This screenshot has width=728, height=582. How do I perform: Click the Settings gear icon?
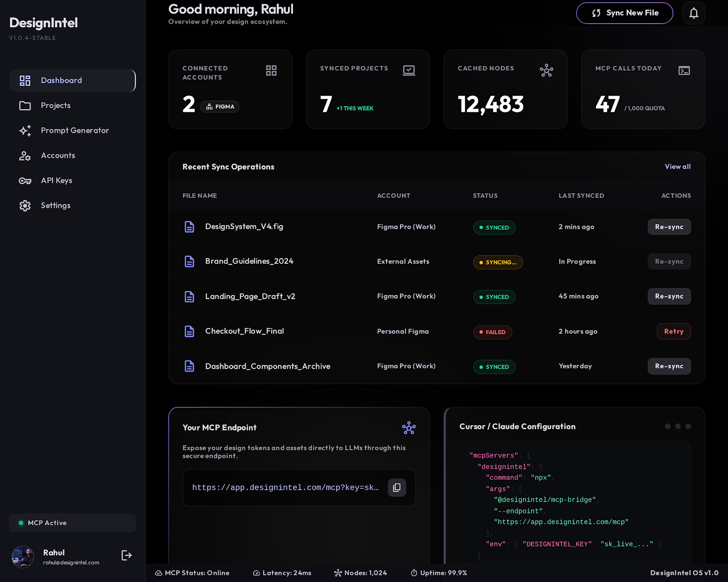point(25,206)
